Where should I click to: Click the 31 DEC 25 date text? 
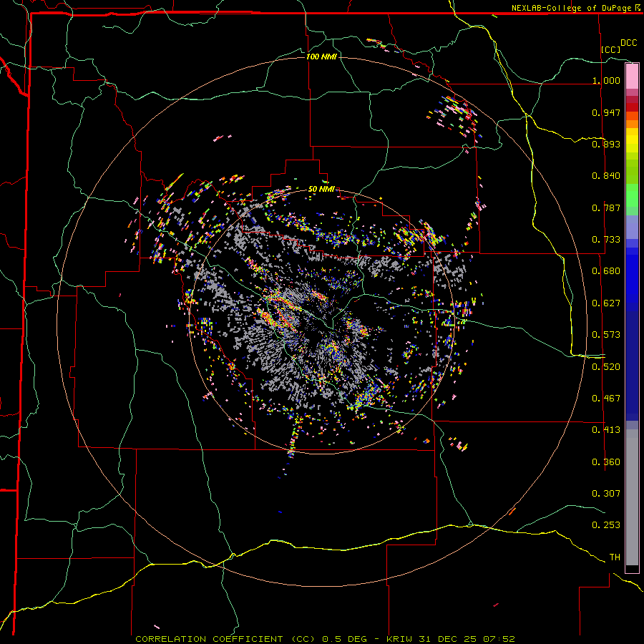click(448, 639)
